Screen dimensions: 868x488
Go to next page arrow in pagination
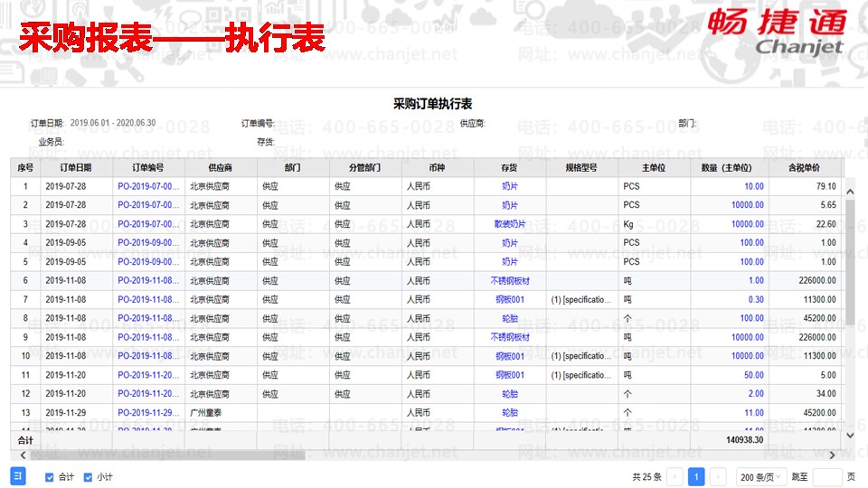click(x=718, y=476)
